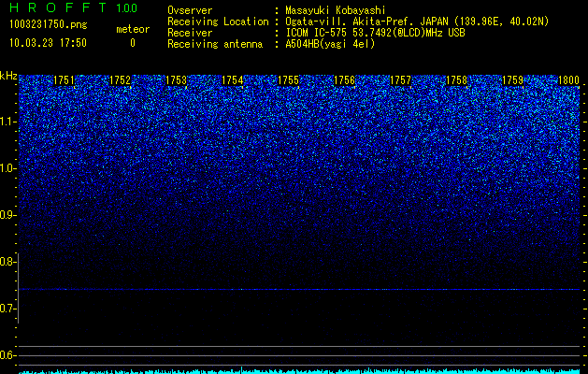Click the meteor count value 0
The width and height of the screenshot is (588, 374).
pyautogui.click(x=133, y=43)
